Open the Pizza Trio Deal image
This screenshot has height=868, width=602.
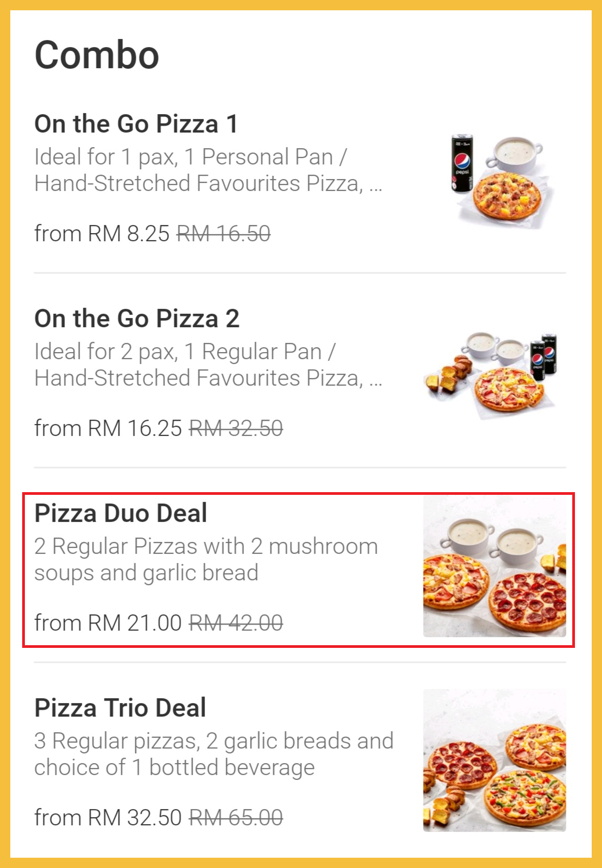click(494, 760)
